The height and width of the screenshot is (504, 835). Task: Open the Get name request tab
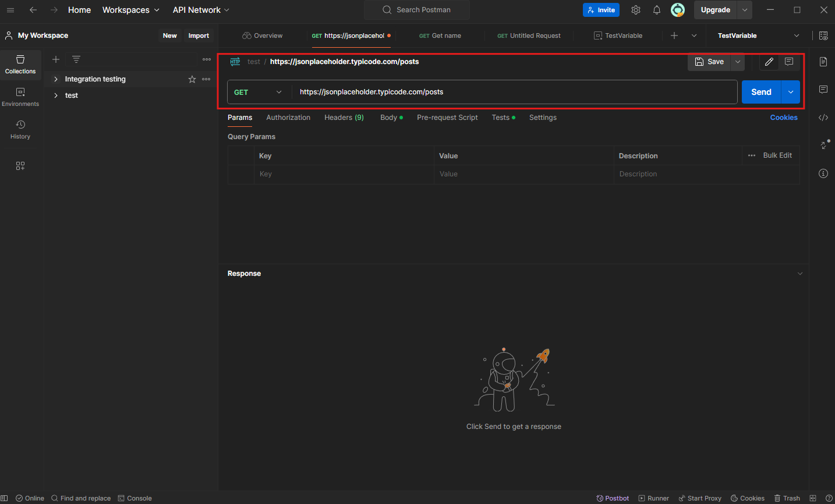click(440, 36)
